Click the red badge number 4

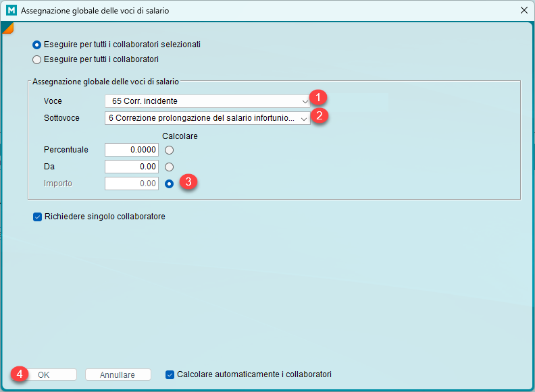coord(20,374)
